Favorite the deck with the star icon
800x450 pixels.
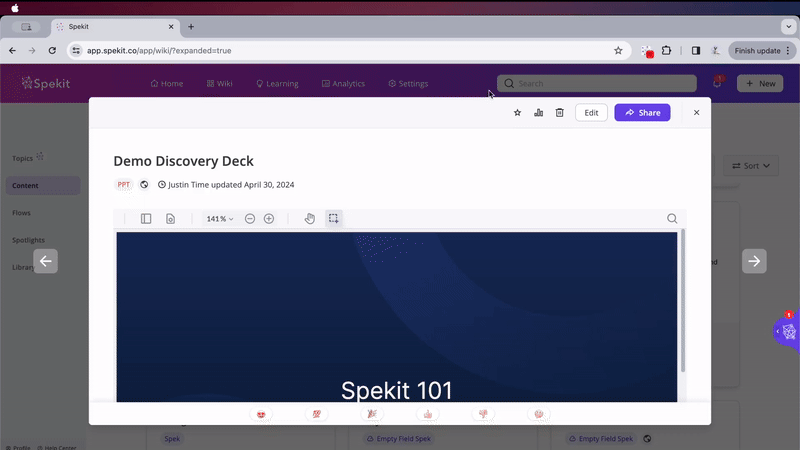517,113
